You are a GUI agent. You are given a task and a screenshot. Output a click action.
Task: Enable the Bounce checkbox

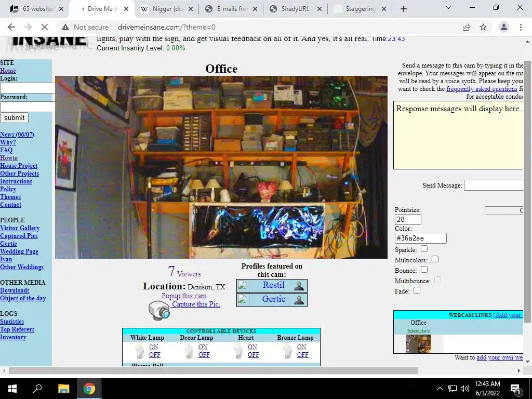coord(424,270)
